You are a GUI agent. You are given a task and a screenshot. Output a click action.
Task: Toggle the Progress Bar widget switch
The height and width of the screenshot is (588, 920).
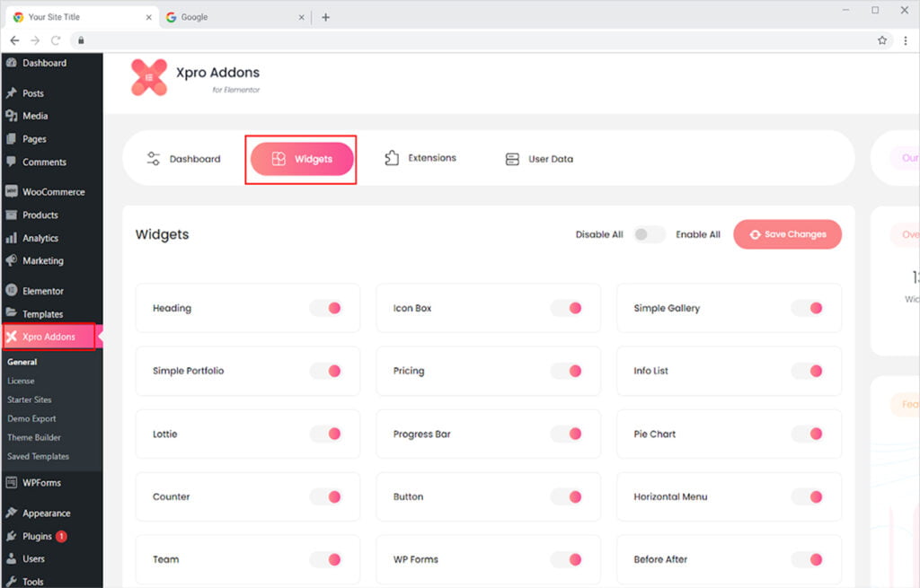click(567, 434)
